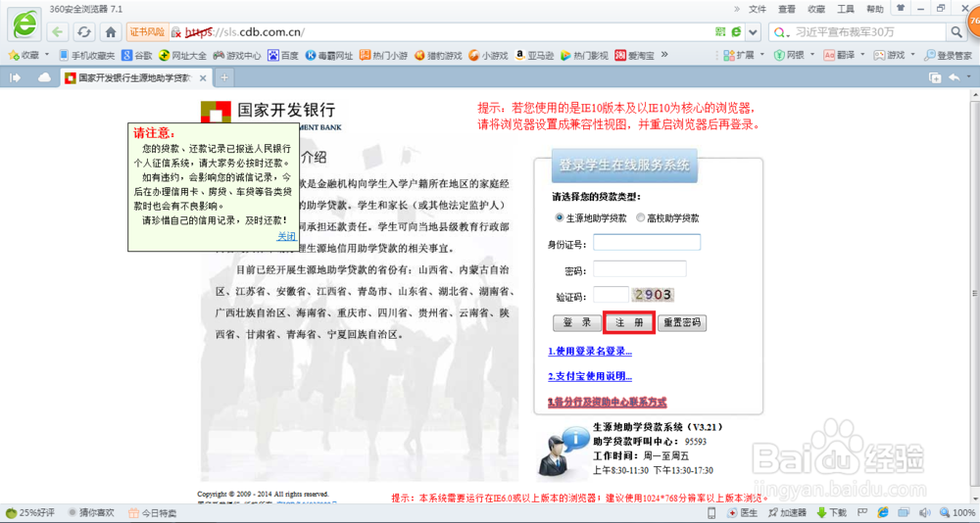The width and height of the screenshot is (980, 523).
Task: Open the 谷歌 bookmark
Action: pos(137,55)
